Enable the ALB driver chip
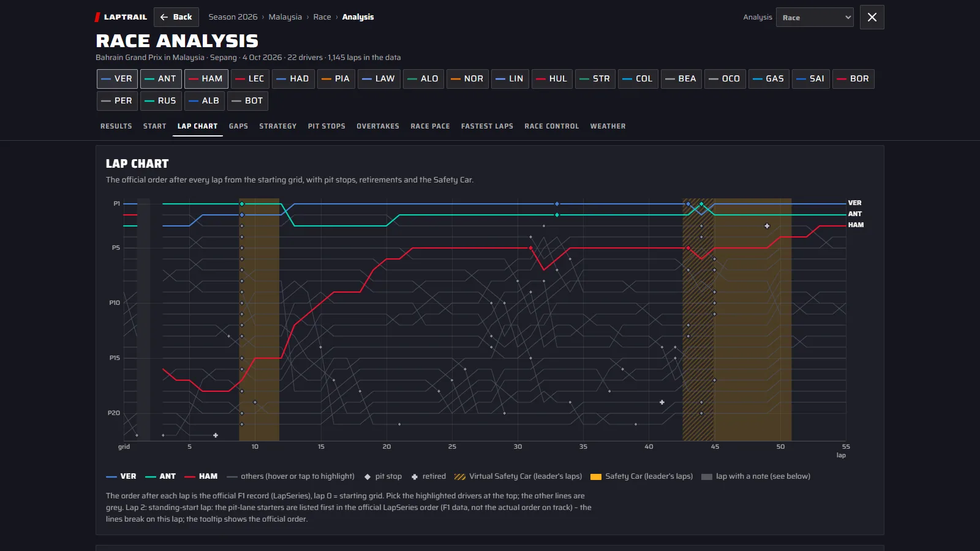This screenshot has height=551, width=980. pos(205,101)
